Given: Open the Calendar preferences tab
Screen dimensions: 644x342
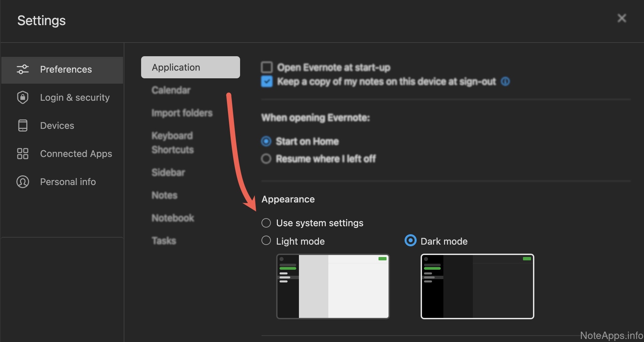Looking at the screenshot, I should click(x=171, y=90).
